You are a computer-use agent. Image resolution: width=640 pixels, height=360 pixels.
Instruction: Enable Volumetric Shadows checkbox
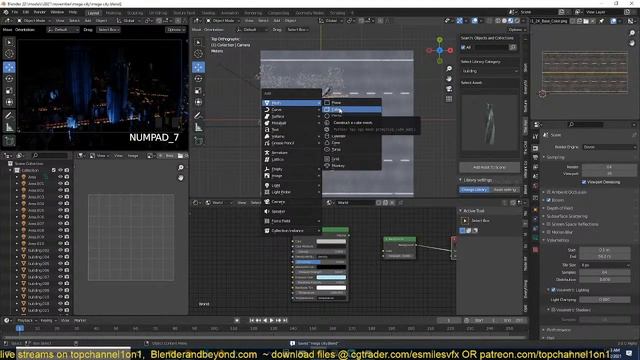click(553, 310)
